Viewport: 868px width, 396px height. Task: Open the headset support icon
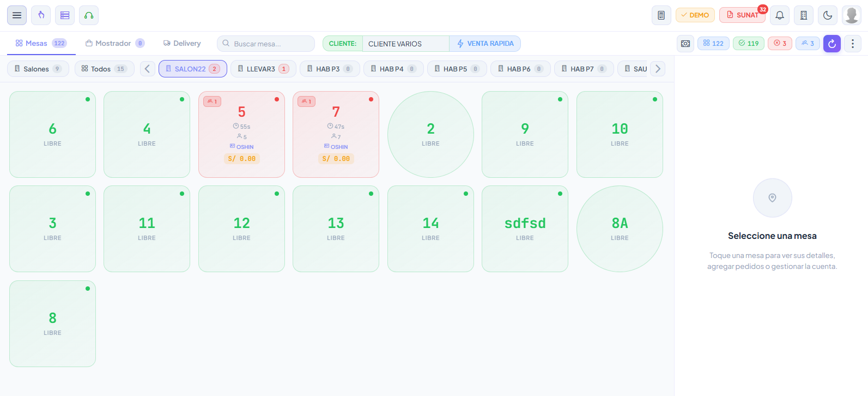[89, 15]
